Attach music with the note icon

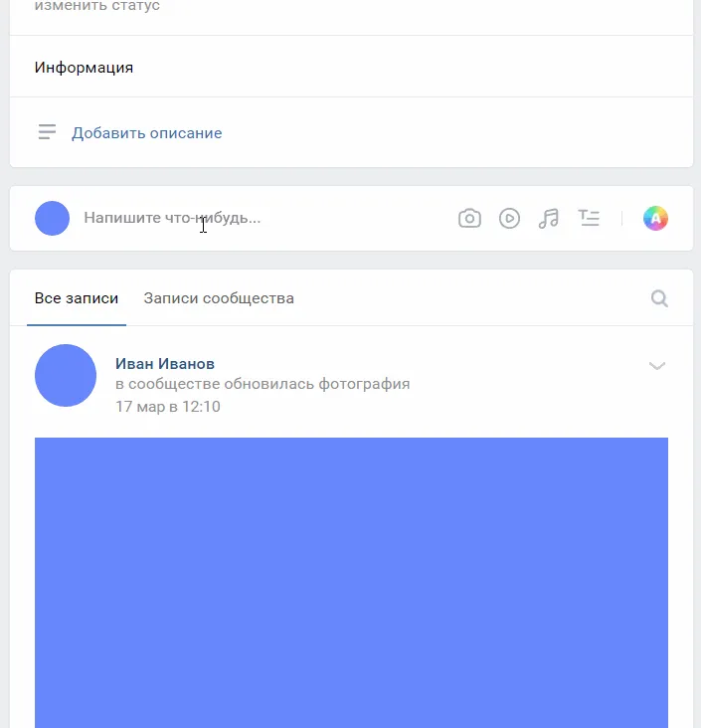[x=549, y=218]
